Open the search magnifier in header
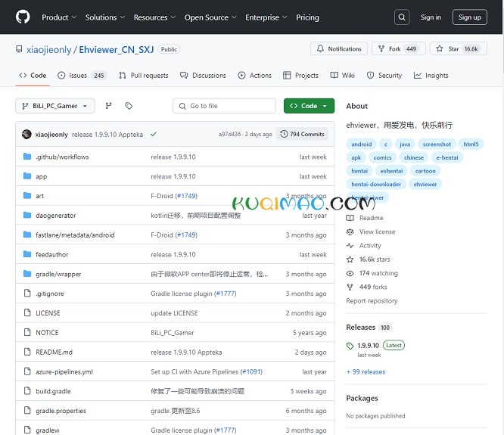Image resolution: width=504 pixels, height=435 pixels. pyautogui.click(x=402, y=17)
